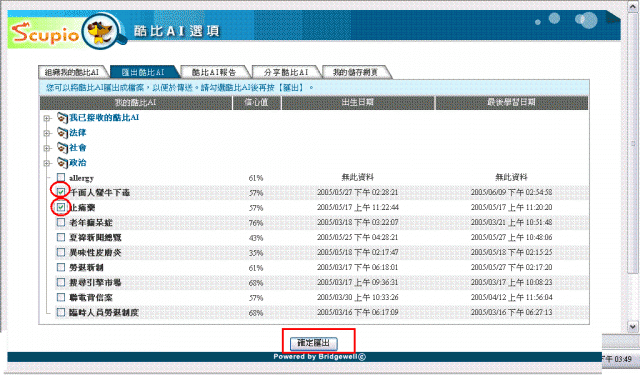Tick the 勞退新制 checkbox
Viewport: 640px width, 375px height.
pyautogui.click(x=61, y=267)
